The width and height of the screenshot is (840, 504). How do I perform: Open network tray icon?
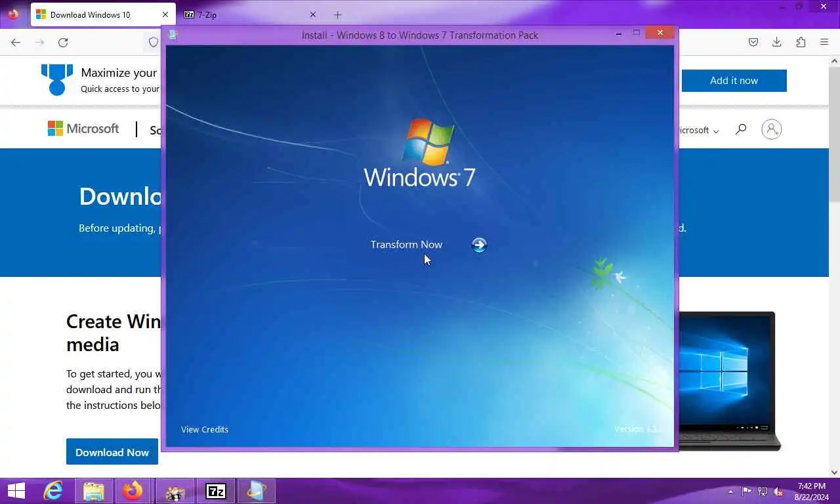point(763,492)
